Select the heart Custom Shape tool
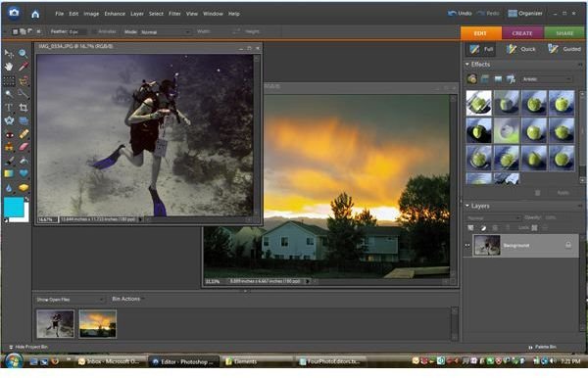The height and width of the screenshot is (378, 588). (24, 173)
